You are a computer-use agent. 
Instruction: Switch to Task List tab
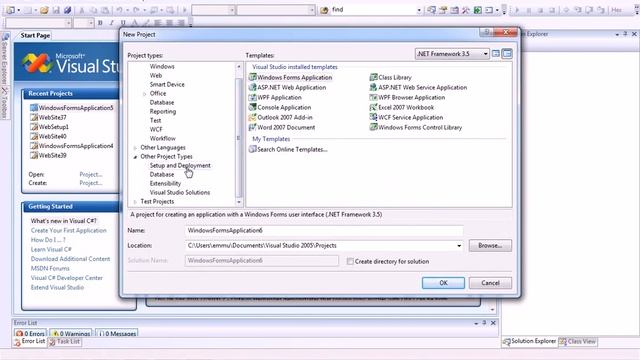(x=64, y=342)
